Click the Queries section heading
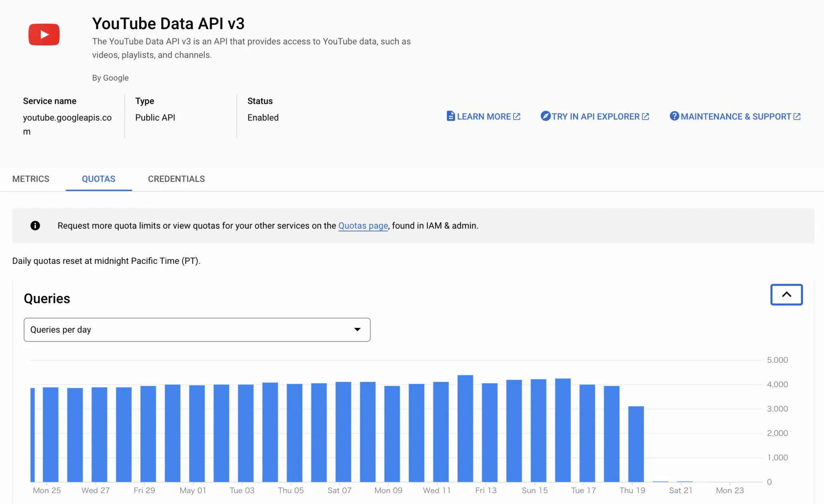Viewport: 824px width, 504px height. point(47,298)
